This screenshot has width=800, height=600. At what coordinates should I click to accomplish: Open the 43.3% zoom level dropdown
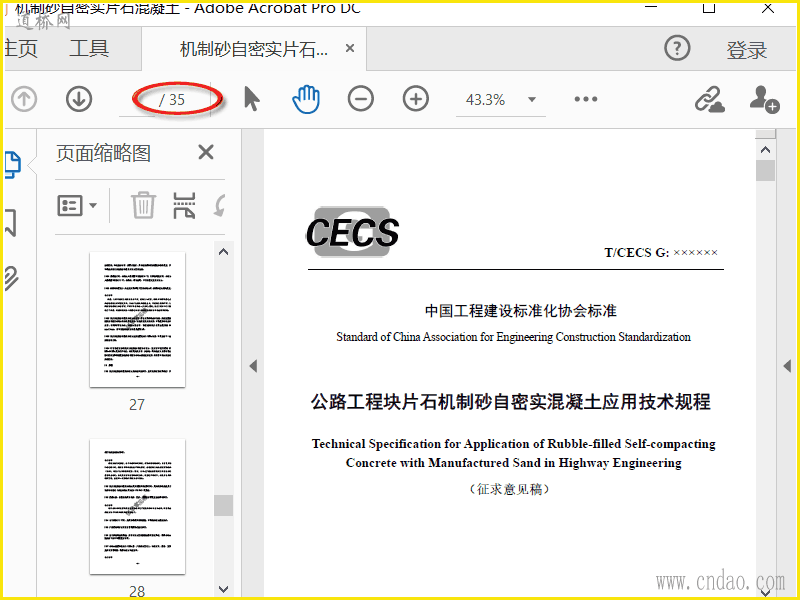point(532,99)
